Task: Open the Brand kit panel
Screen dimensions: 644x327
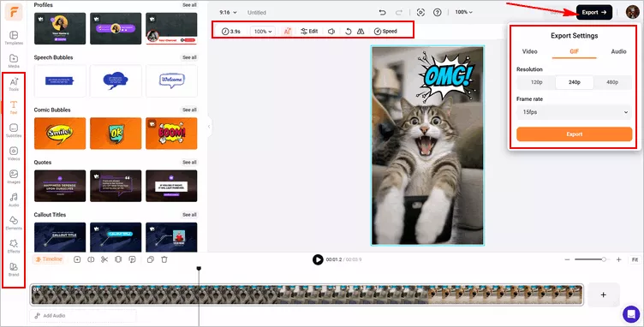Action: click(14, 270)
